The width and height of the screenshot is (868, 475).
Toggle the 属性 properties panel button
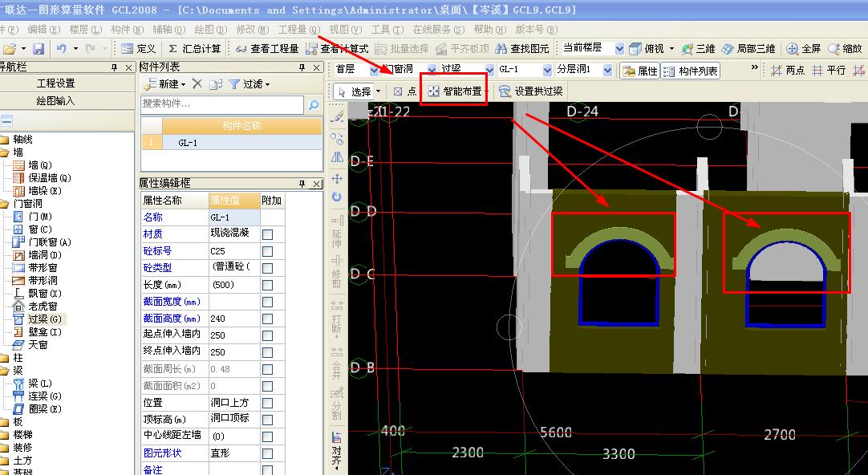point(639,71)
